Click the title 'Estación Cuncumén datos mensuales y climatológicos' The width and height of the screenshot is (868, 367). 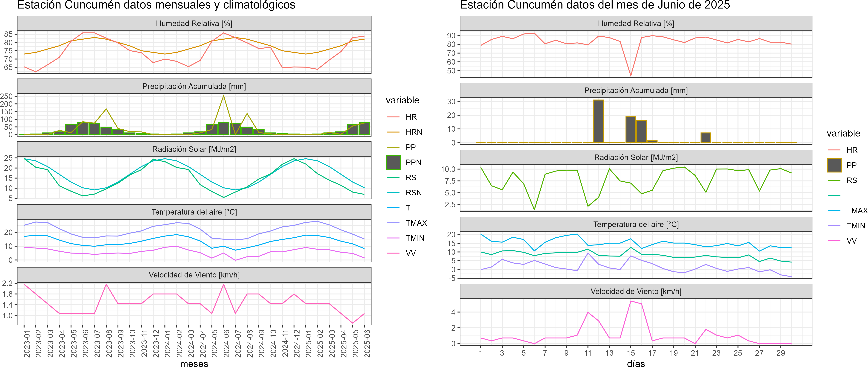[156, 5]
